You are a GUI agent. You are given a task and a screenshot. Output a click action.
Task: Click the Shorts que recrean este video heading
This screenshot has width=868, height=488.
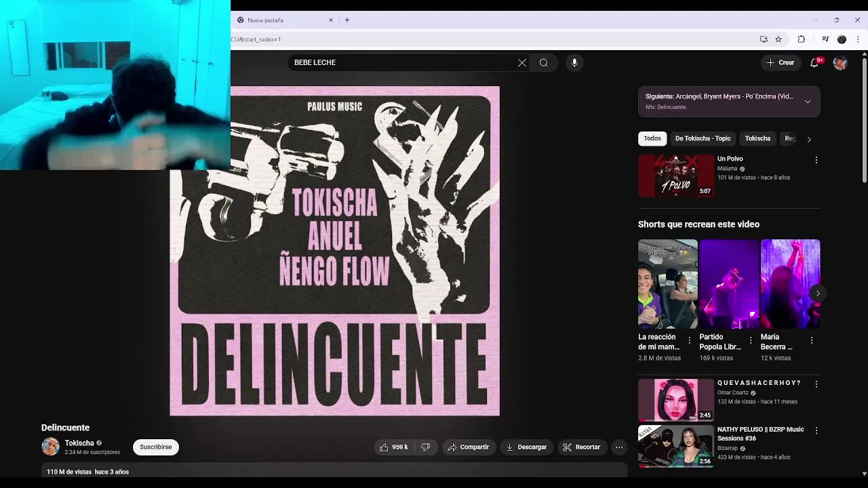pos(698,224)
